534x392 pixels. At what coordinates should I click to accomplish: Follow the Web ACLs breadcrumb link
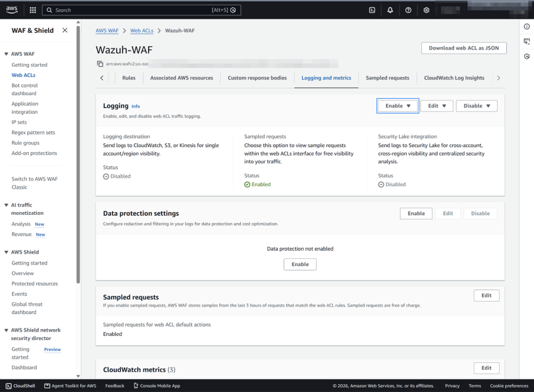[x=142, y=30]
